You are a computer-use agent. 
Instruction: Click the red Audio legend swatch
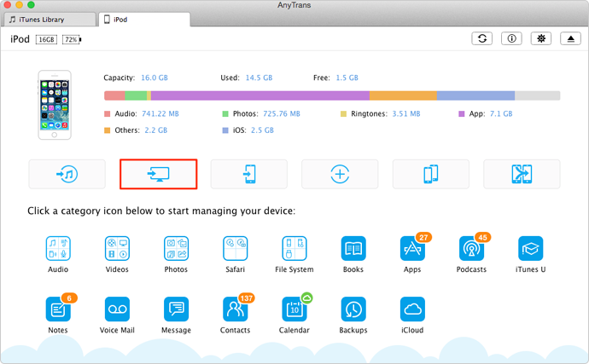pyautogui.click(x=107, y=113)
